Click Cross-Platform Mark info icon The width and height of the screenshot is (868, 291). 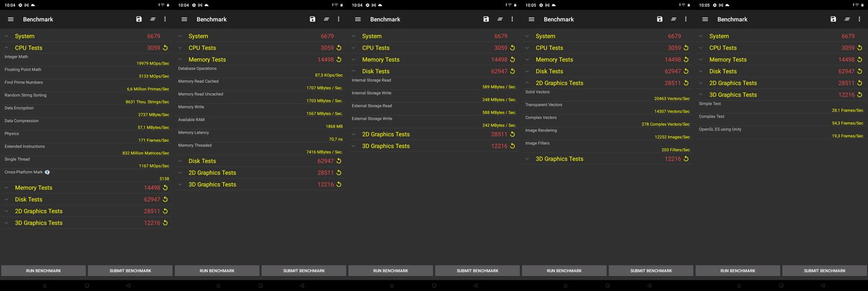click(47, 172)
